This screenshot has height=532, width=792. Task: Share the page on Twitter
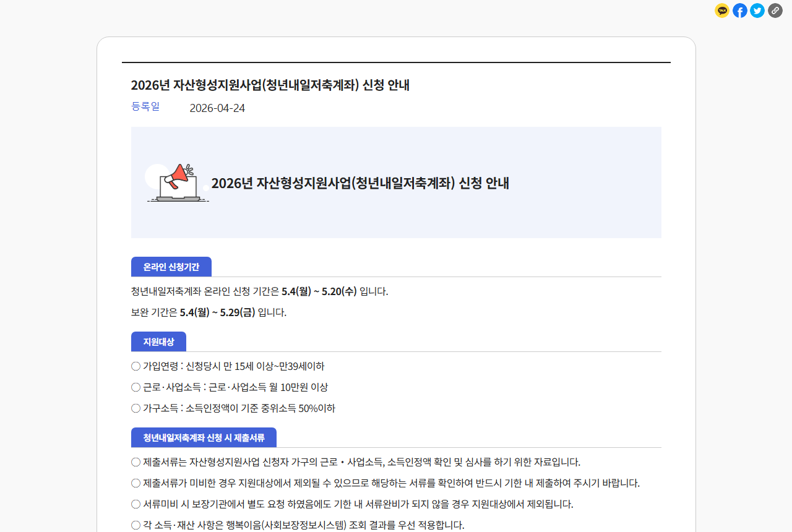click(757, 11)
